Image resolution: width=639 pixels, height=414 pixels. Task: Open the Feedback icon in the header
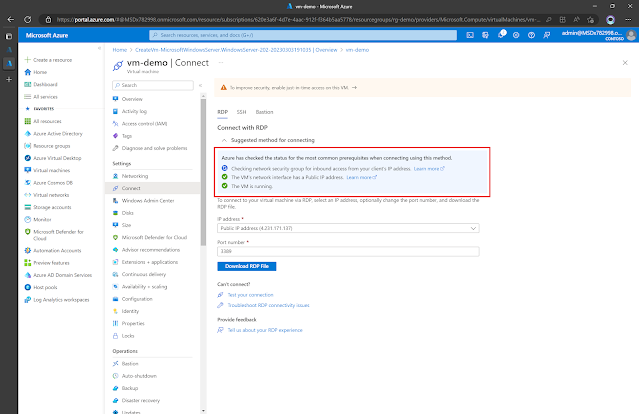tap(547, 35)
